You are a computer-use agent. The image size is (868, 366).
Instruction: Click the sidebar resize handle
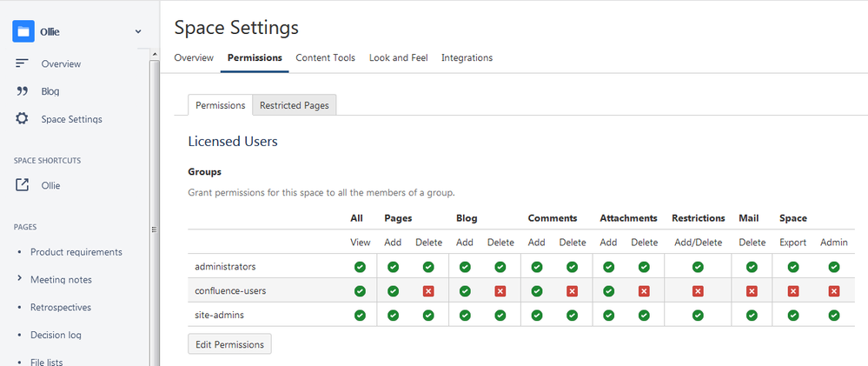pyautogui.click(x=153, y=230)
